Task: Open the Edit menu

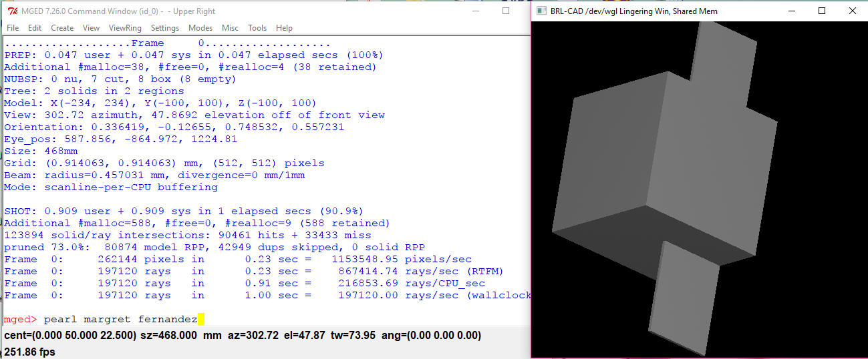Action: coord(35,28)
